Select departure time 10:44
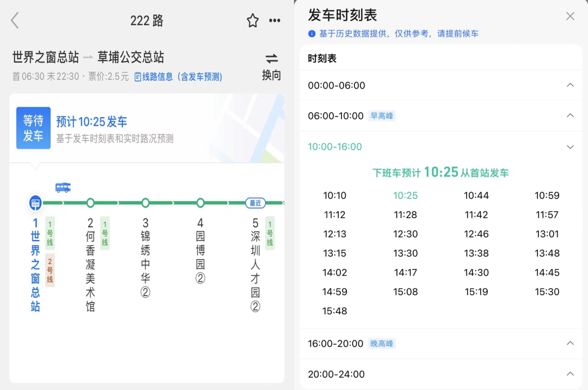 click(476, 196)
